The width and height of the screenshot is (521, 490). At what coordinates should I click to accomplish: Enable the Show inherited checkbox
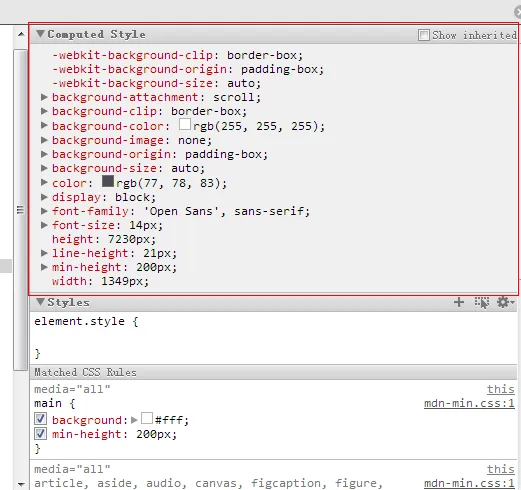424,35
